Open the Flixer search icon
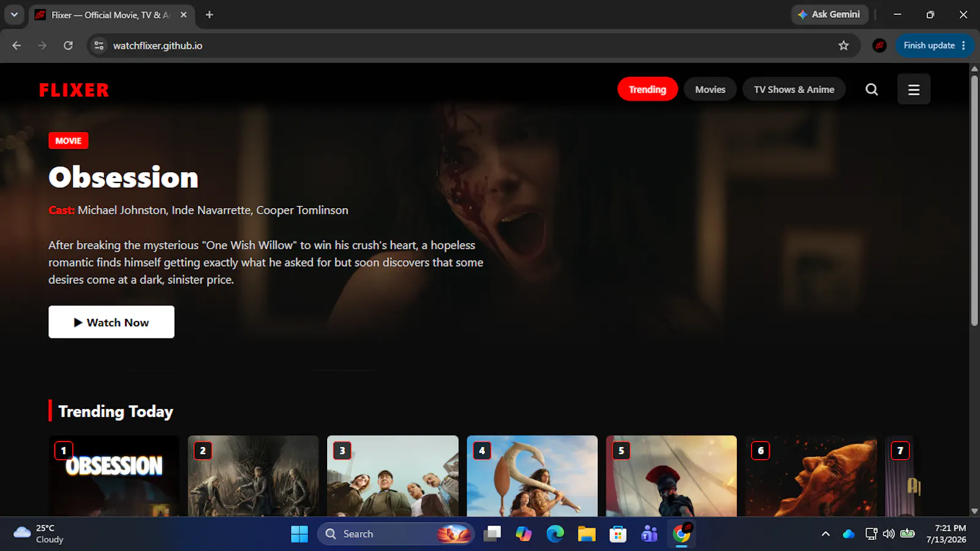 (872, 89)
